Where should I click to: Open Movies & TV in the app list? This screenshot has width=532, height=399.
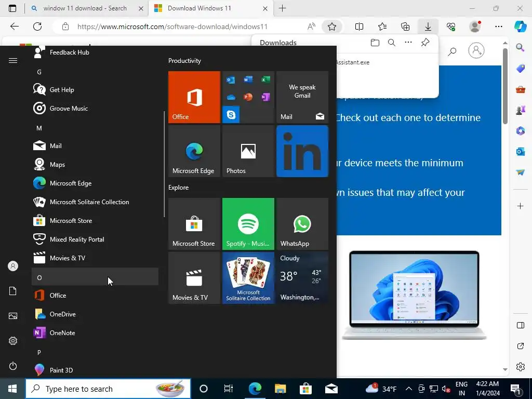[x=95, y=258]
